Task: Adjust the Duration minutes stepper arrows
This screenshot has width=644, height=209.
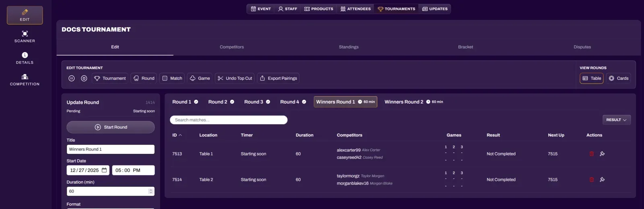Action: 151,191
